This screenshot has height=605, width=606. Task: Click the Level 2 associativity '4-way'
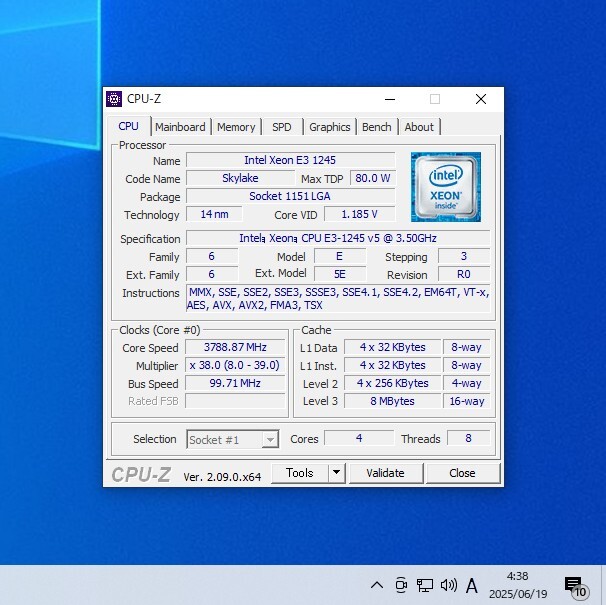[466, 383]
